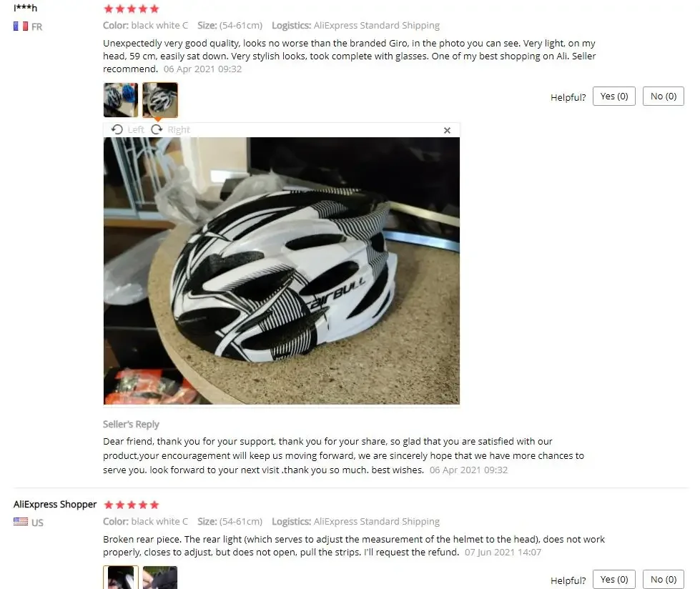Open second thumbnail in US shopper review
The height and width of the screenshot is (589, 700).
point(160,578)
